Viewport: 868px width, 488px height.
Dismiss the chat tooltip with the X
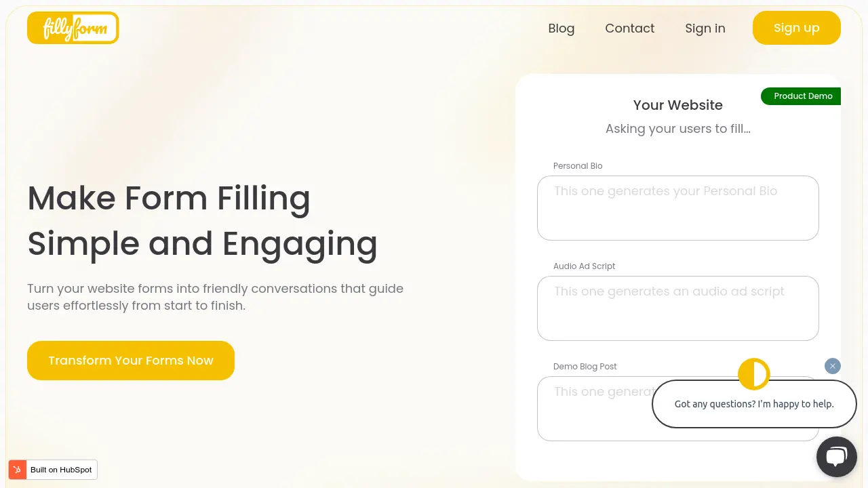[x=832, y=366]
